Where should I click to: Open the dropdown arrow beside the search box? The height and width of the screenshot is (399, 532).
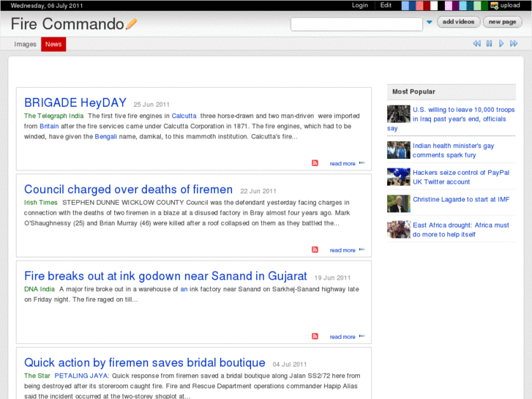click(430, 23)
